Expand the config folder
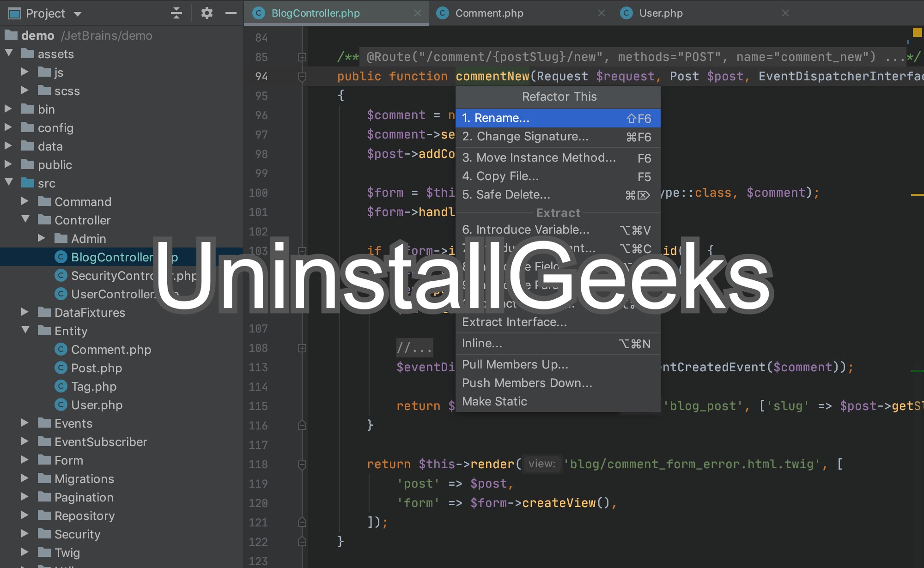Viewport: 924px width, 568px height. point(8,127)
